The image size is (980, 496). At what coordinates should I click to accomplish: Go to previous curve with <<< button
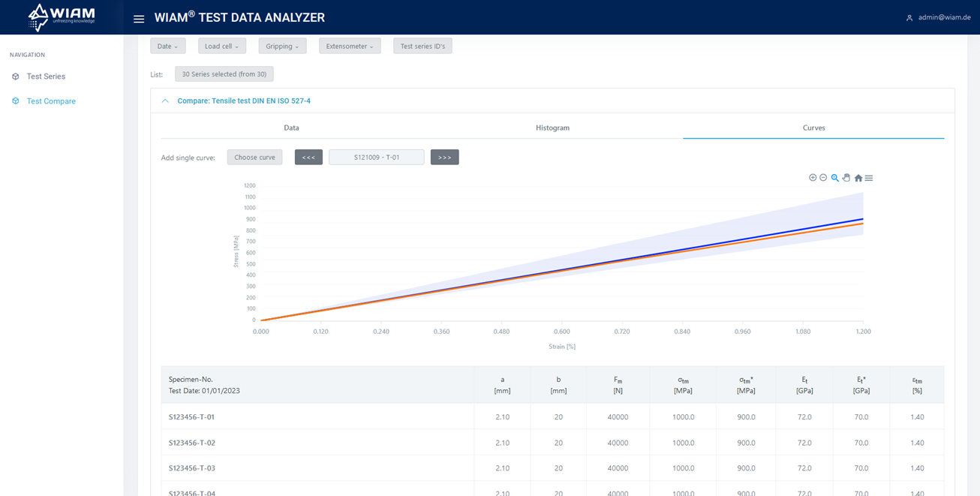308,158
